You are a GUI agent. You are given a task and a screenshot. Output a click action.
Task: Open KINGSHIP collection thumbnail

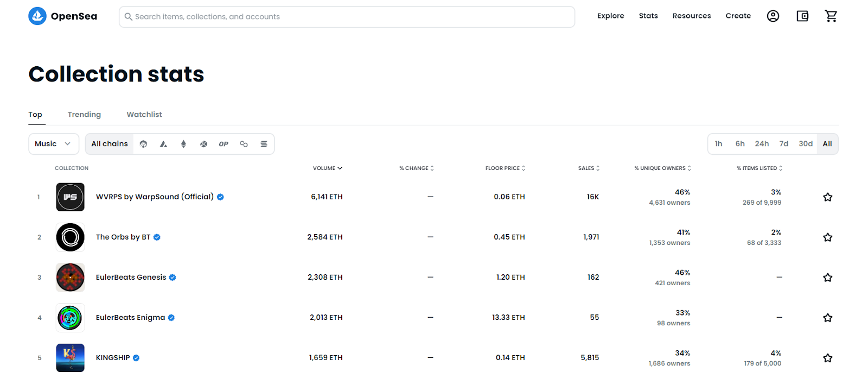(x=71, y=358)
